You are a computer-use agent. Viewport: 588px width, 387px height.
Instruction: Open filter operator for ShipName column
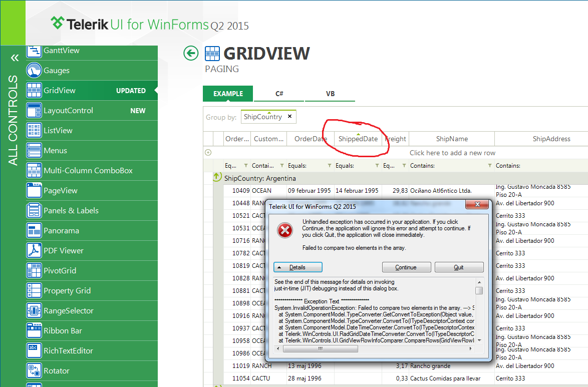point(489,165)
